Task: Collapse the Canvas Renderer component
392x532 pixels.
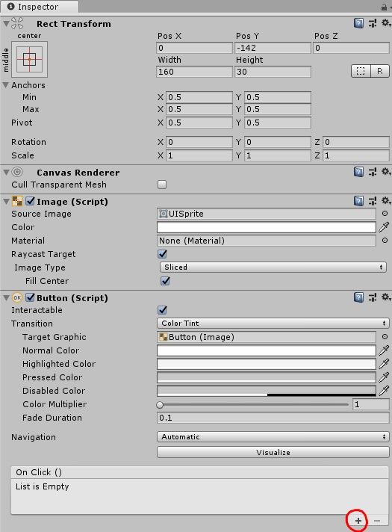Action: pos(6,173)
